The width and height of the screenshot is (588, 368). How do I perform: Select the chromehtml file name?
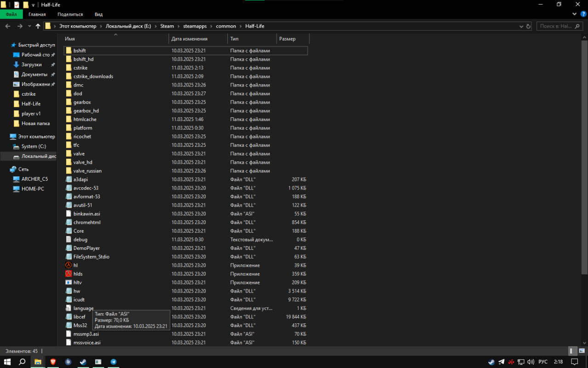pyautogui.click(x=87, y=222)
